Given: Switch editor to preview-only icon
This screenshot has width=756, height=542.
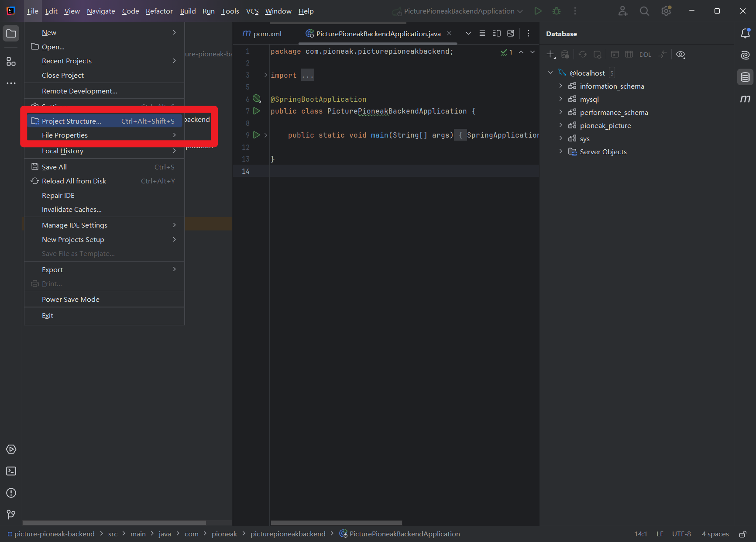Looking at the screenshot, I should click(x=511, y=34).
